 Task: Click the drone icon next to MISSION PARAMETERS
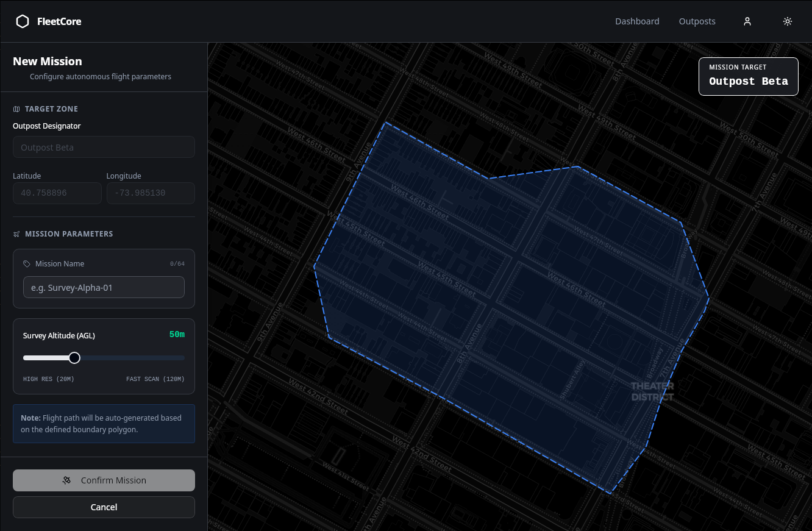click(x=15, y=233)
